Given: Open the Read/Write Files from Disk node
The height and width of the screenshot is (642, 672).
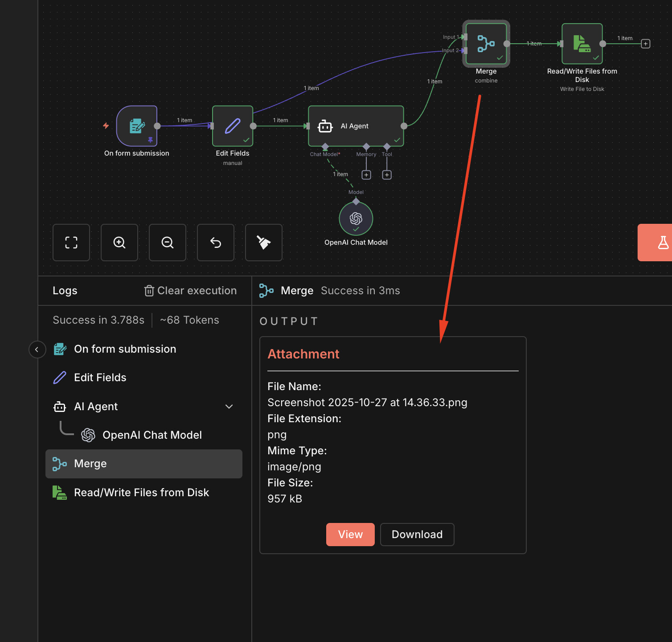Looking at the screenshot, I should (582, 44).
